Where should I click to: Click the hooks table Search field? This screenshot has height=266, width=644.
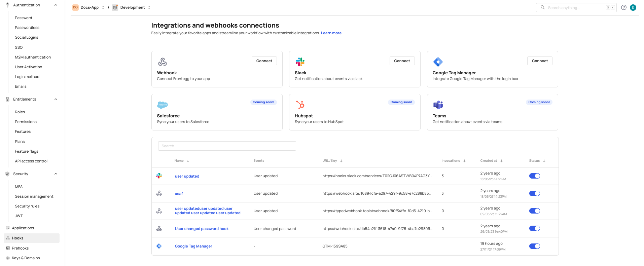[227, 146]
